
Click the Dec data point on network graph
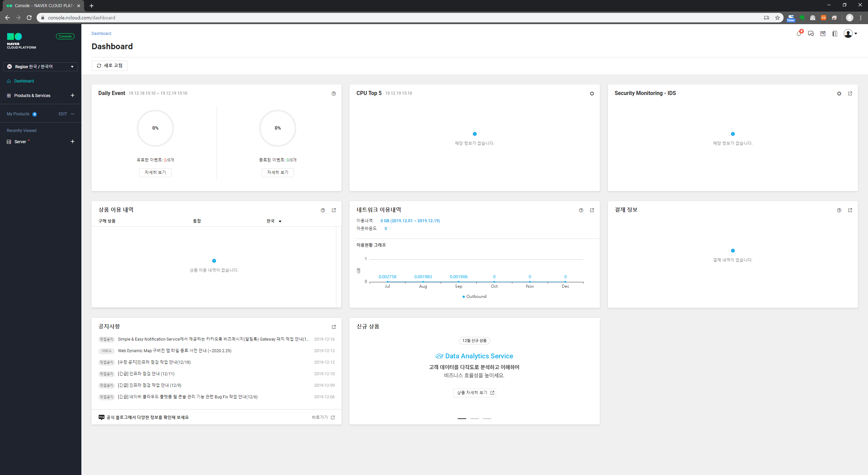point(565,282)
